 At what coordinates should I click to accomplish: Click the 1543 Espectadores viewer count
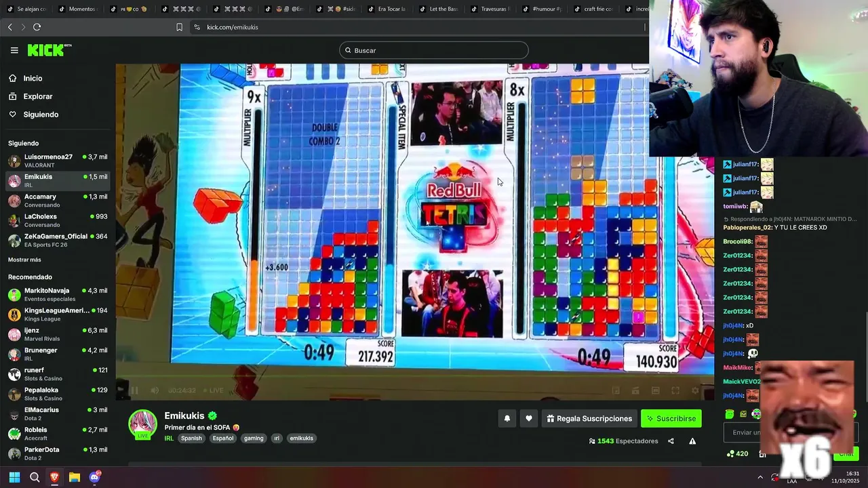(624, 441)
